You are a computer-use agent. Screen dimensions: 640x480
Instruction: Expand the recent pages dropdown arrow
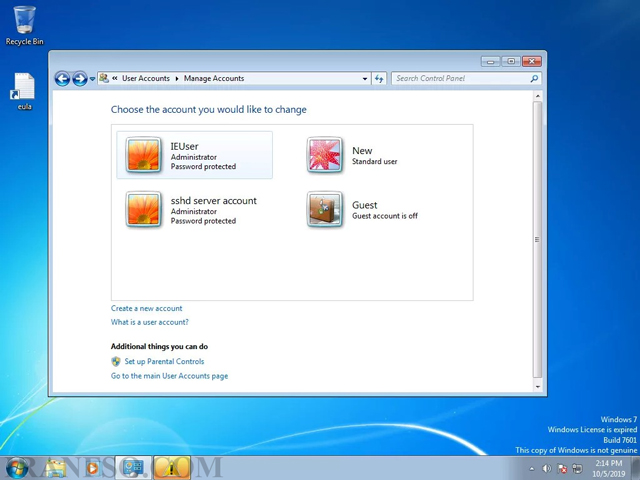pyautogui.click(x=93, y=79)
